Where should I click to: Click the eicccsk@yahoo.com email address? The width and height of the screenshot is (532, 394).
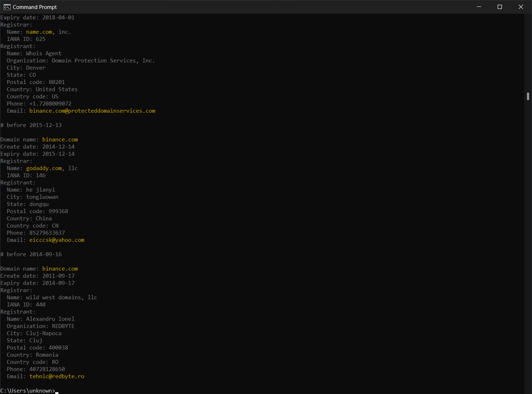click(x=57, y=240)
